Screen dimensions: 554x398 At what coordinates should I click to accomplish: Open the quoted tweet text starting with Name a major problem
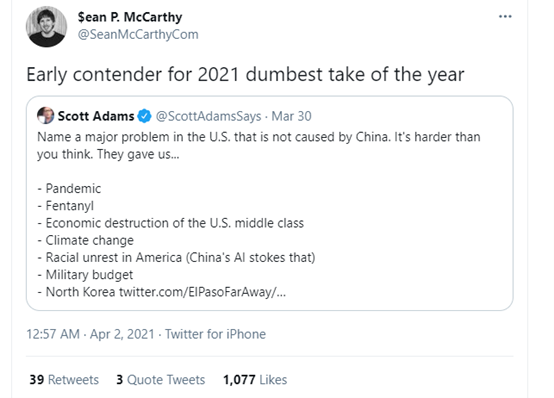click(x=258, y=146)
